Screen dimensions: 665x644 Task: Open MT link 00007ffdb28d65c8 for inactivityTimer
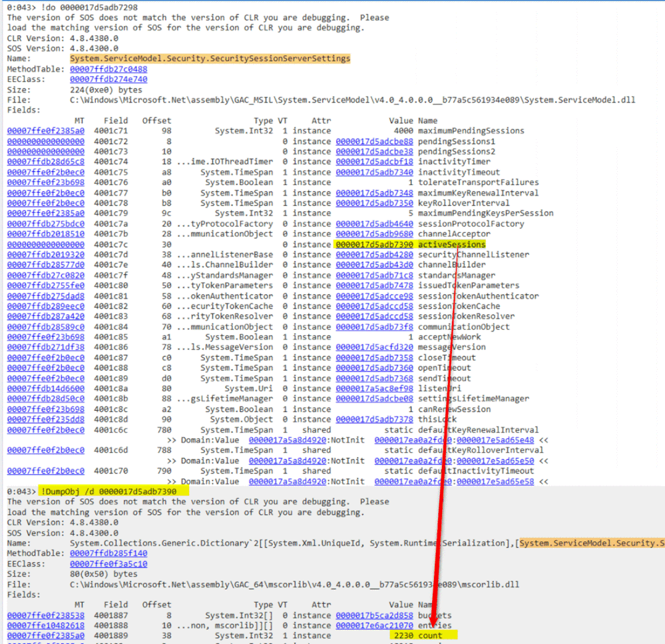tap(45, 162)
